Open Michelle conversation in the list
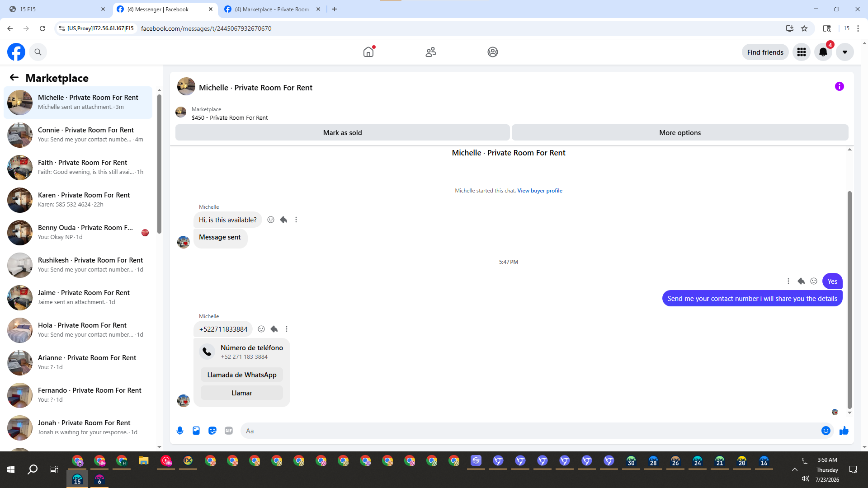The width and height of the screenshot is (868, 488). coord(78,102)
